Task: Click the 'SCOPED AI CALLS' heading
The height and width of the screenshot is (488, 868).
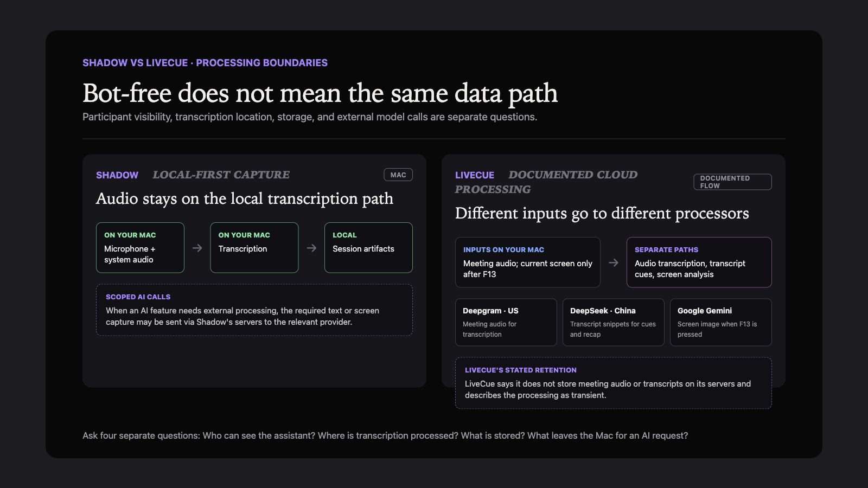Action: click(138, 297)
